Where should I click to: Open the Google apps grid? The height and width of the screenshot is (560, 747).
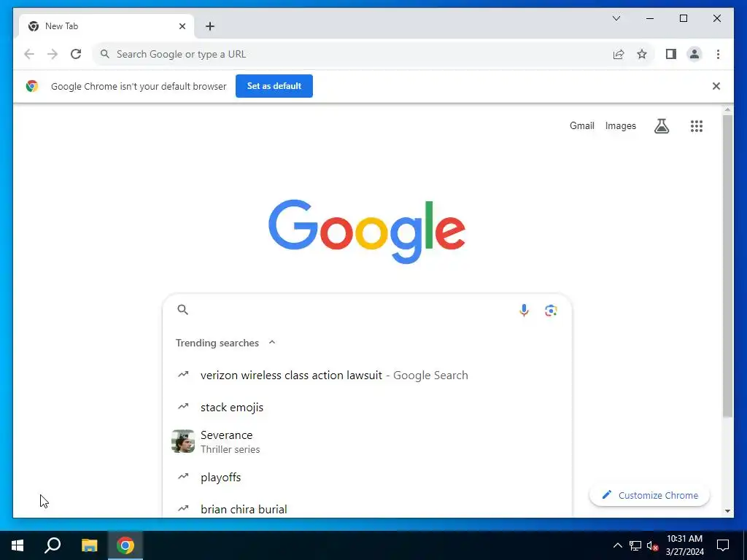coord(697,125)
